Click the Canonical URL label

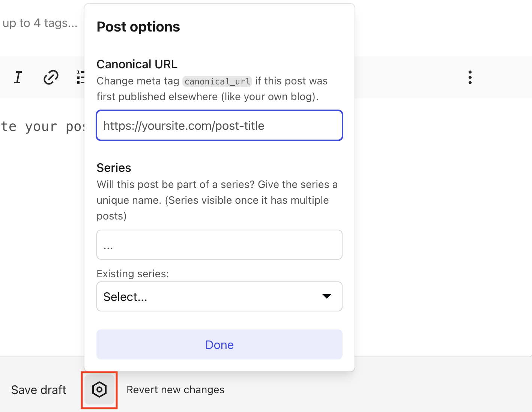tap(137, 65)
